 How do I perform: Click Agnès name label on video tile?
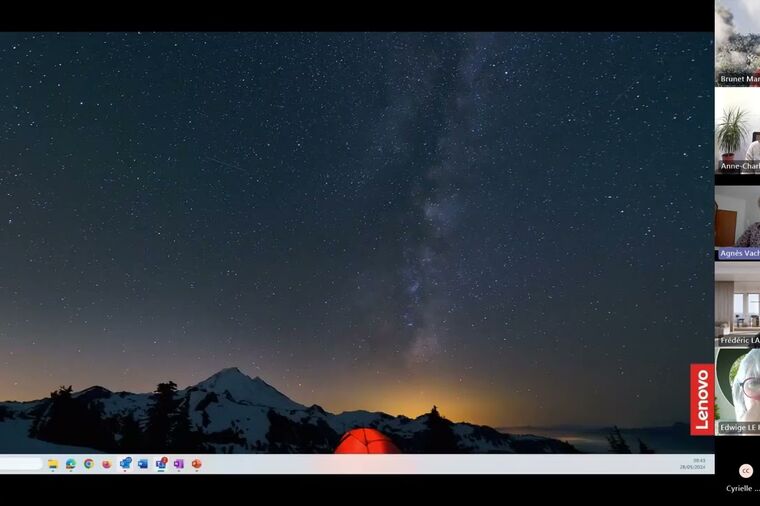(x=739, y=254)
